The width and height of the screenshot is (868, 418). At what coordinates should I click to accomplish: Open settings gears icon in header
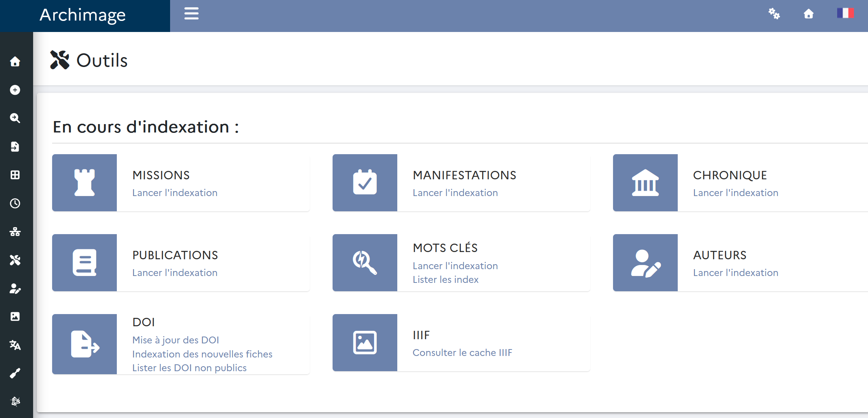pos(774,14)
